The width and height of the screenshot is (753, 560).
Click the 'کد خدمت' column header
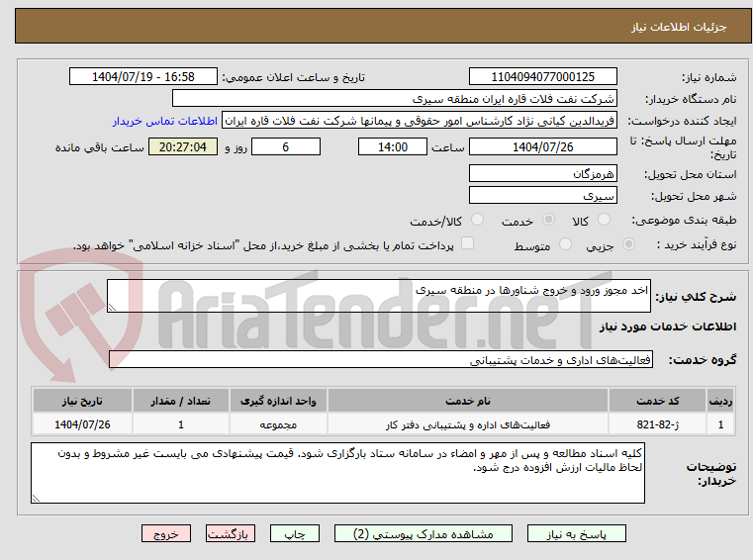click(657, 401)
